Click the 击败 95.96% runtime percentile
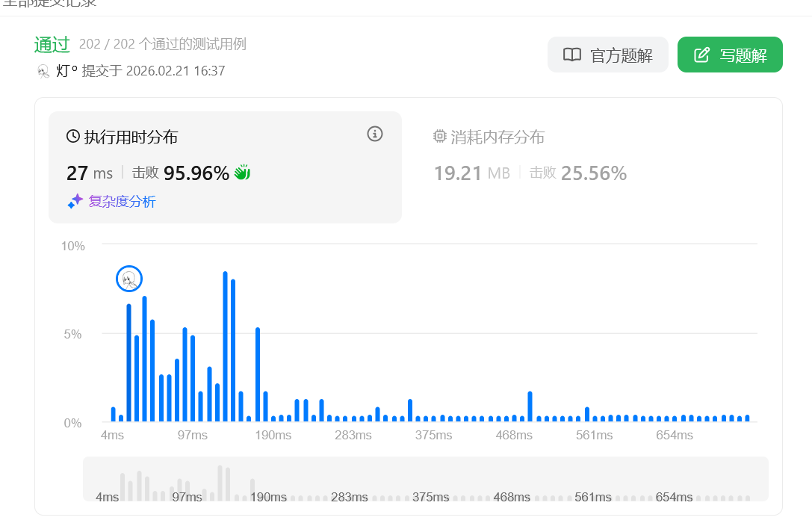The image size is (812, 532). [x=181, y=173]
